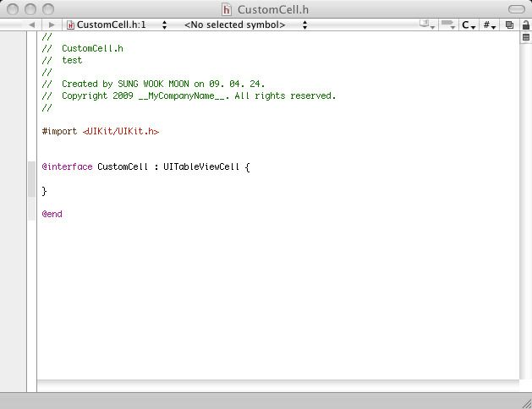Open the CustomCell.h:1 file history popup
Screen dimensions: 532x409
pyautogui.click(x=117, y=25)
